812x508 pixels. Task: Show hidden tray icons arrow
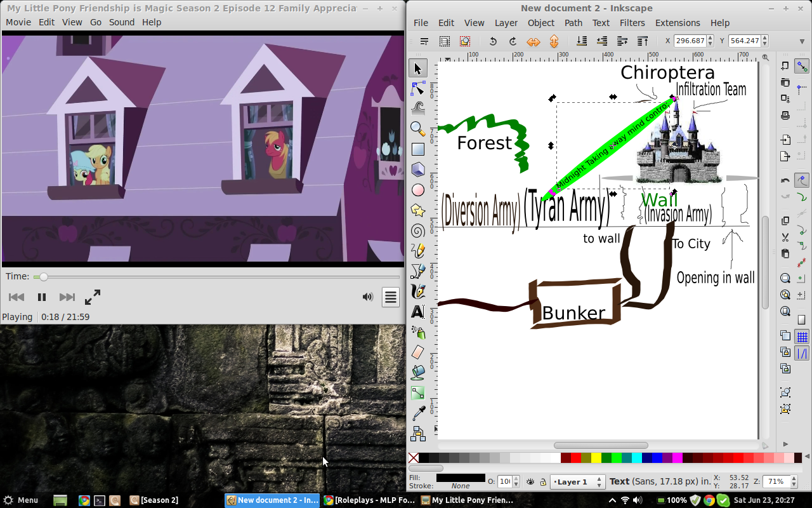(612, 500)
